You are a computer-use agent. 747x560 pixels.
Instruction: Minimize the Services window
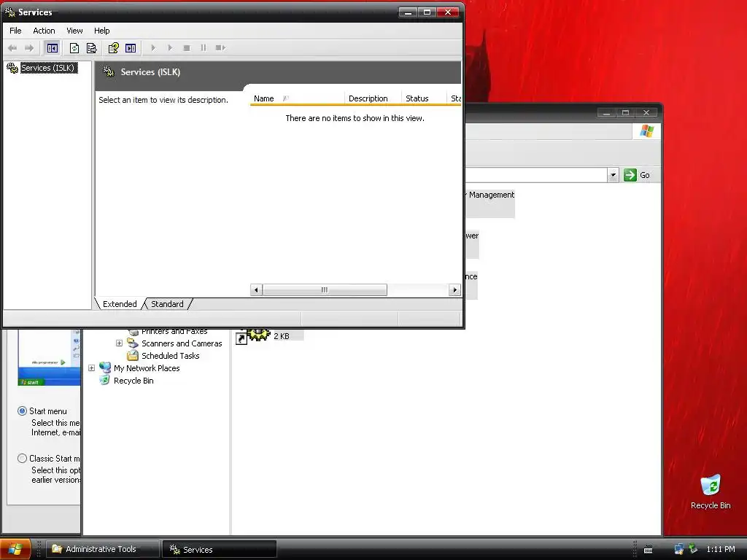408,12
